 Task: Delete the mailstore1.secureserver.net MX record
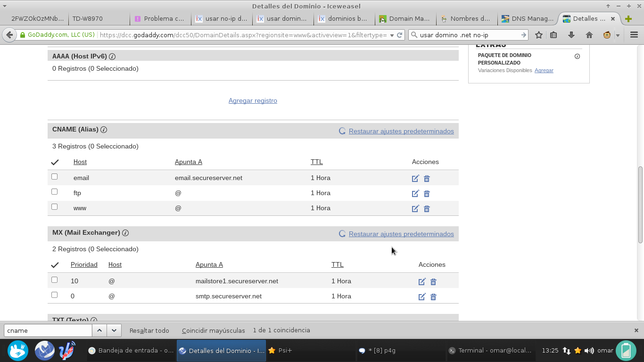click(x=433, y=281)
